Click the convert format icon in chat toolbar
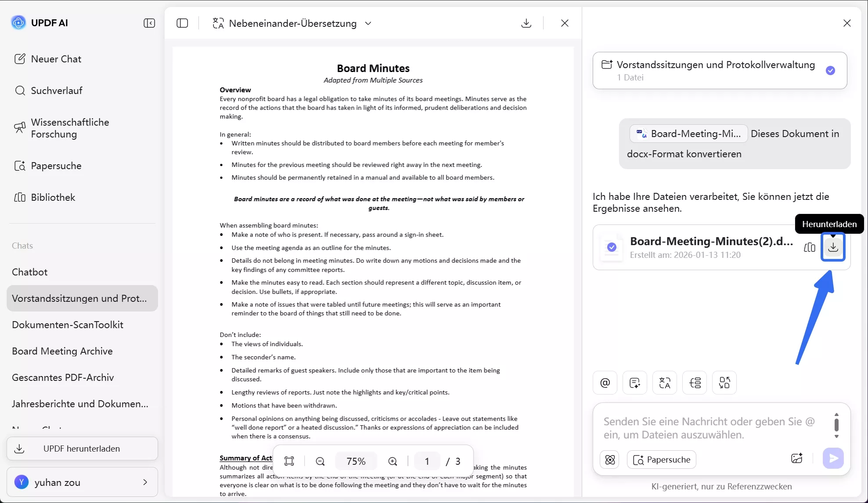This screenshot has width=868, height=503. 724,383
